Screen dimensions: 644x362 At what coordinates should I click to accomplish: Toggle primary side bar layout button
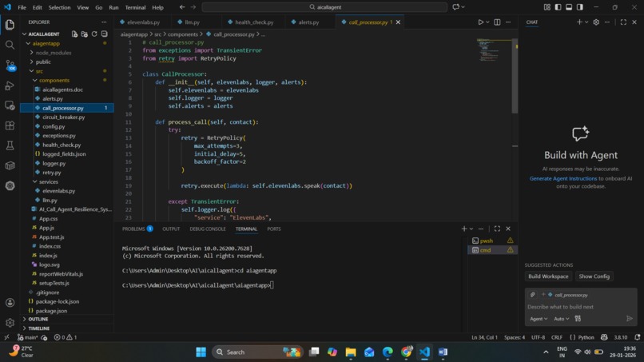(558, 7)
